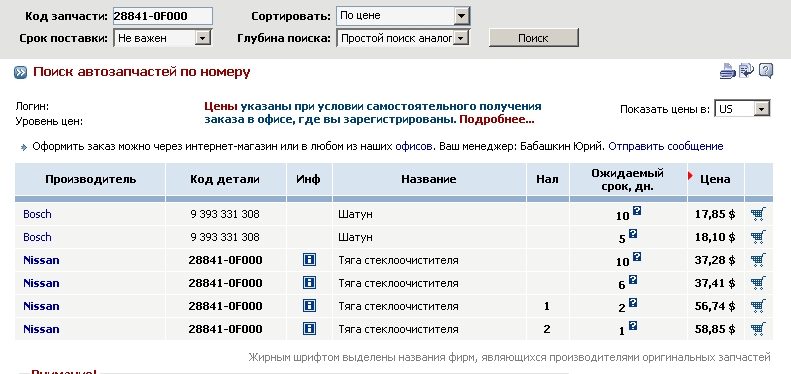Screen dimensions: 791x374
Task: Open info icon for 37,28 $ Nissan row
Action: [x=309, y=260]
